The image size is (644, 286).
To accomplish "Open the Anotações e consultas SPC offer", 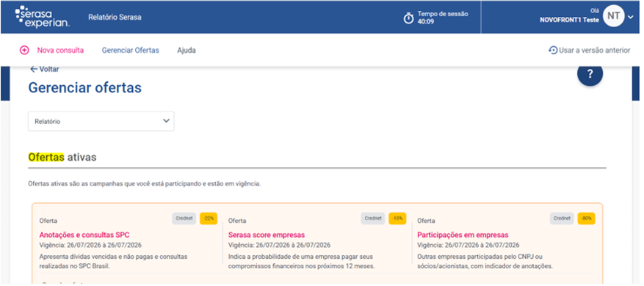I will pyautogui.click(x=84, y=235).
